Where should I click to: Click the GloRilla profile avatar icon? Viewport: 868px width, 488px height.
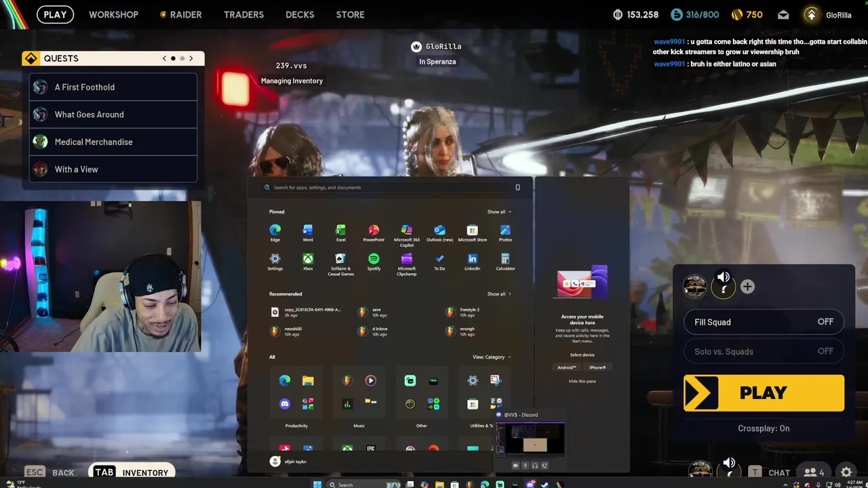point(811,15)
